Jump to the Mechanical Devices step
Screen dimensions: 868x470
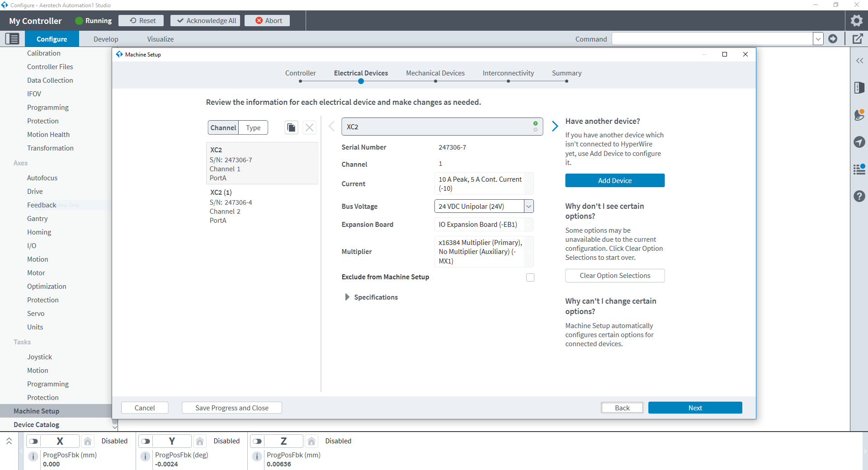(x=435, y=73)
